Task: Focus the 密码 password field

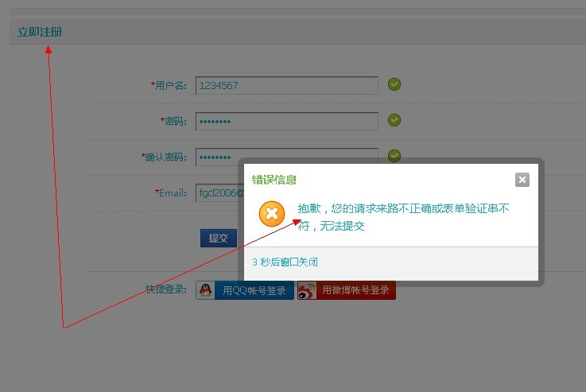Action: [287, 121]
